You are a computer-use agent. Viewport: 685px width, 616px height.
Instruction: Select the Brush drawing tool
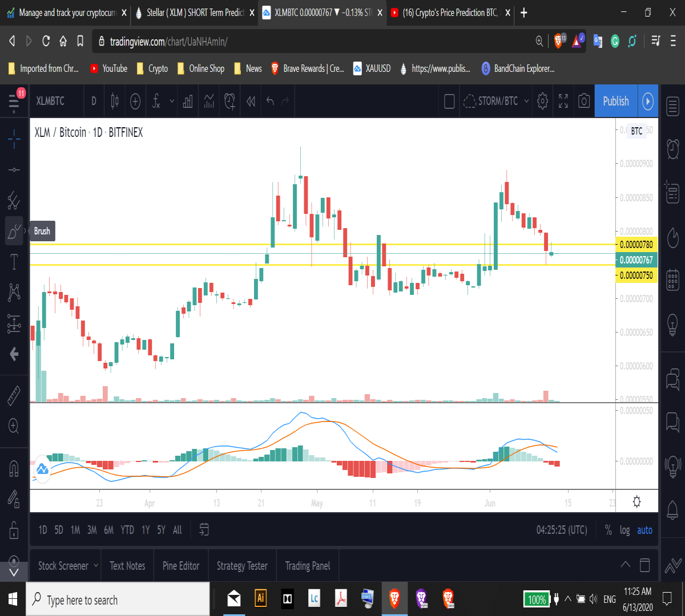[x=14, y=231]
